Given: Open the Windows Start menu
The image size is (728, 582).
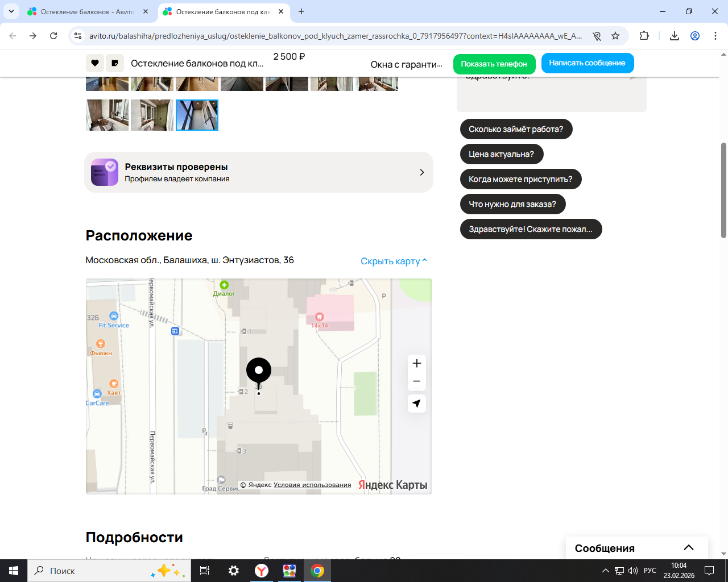Looking at the screenshot, I should click(x=14, y=571).
